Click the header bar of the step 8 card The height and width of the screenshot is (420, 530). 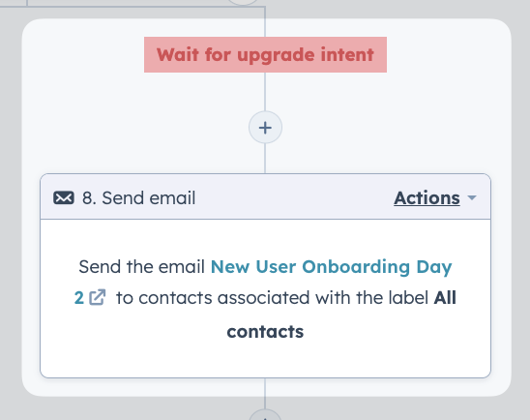[265, 196]
